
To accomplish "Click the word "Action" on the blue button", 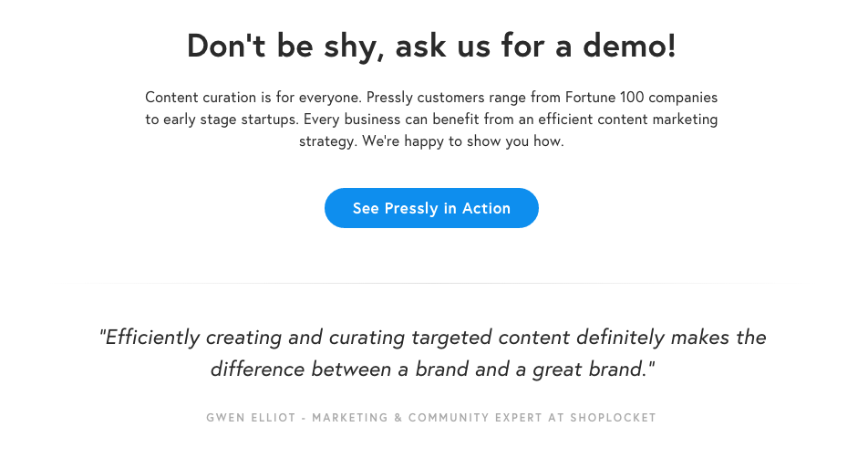I will [486, 208].
